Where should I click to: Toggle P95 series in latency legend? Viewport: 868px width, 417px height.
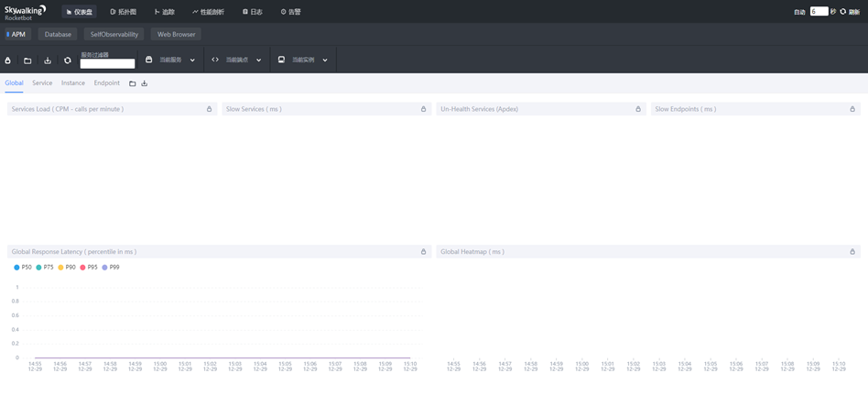[x=89, y=268]
